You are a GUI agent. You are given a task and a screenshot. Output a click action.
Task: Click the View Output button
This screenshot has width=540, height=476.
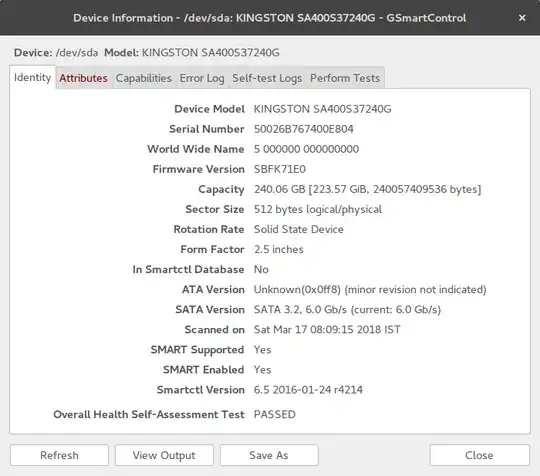[x=164, y=455]
